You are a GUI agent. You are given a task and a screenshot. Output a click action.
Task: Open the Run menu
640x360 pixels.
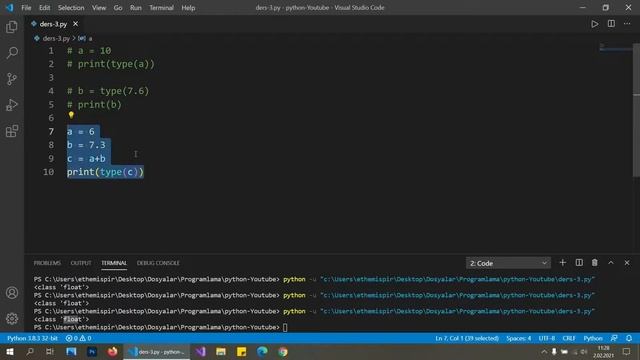point(136,8)
